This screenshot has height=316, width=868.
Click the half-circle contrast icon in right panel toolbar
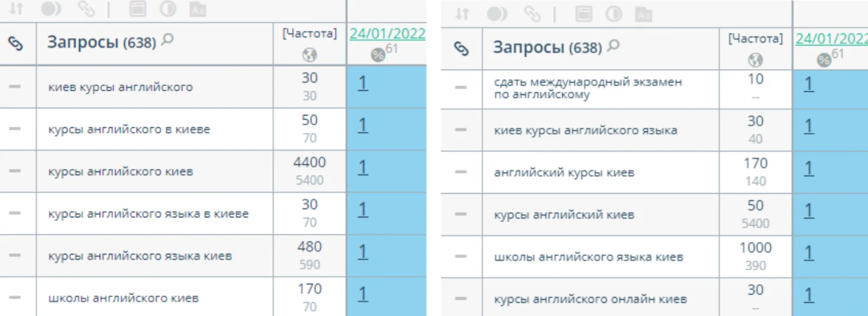614,14
